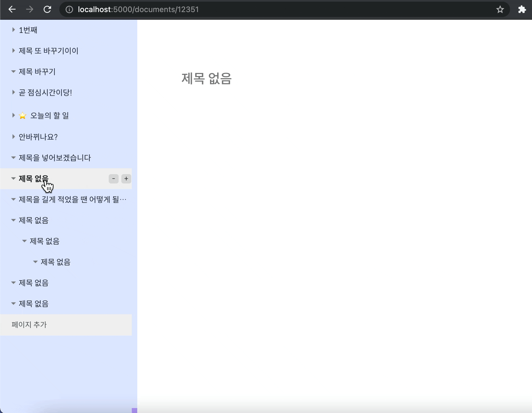Image resolution: width=532 pixels, height=413 pixels.
Task: Expand the 제목 또 바꾸기이이 arrow
Action: [13, 50]
